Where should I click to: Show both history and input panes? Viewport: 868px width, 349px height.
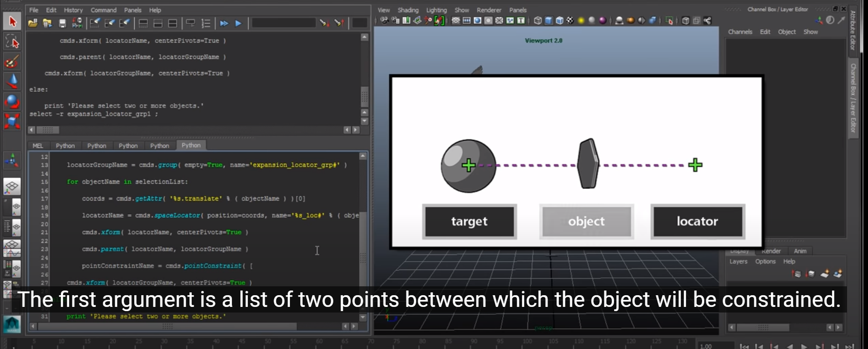pyautogui.click(x=173, y=23)
